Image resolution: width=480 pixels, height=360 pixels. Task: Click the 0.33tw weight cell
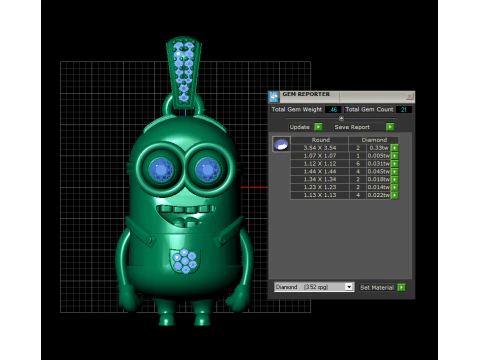[378, 148]
